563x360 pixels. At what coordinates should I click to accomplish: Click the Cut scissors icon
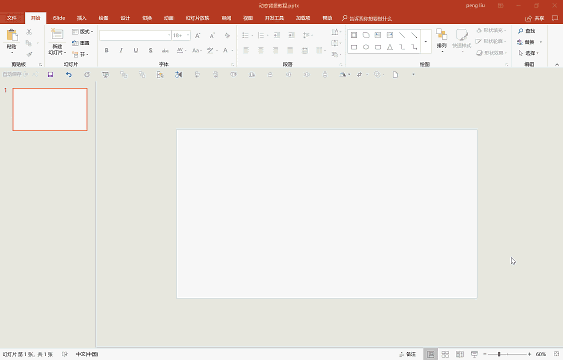point(29,32)
